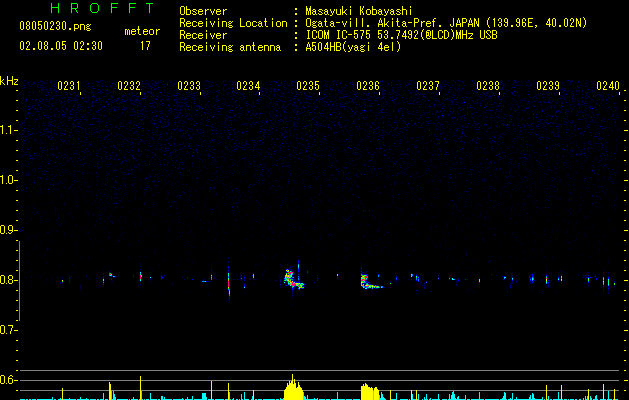Click the 0233 time marker

[x=189, y=86]
